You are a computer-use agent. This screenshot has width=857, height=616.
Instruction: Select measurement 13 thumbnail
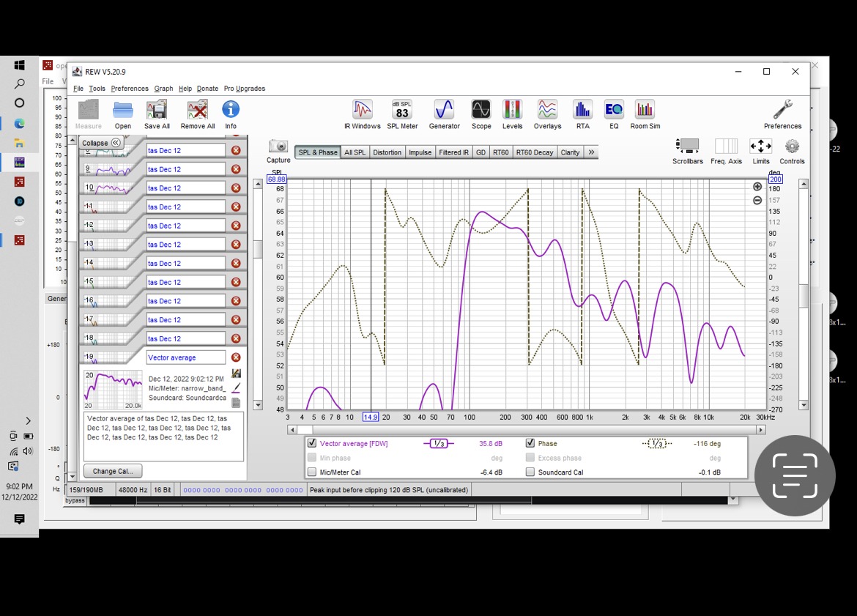coord(107,245)
